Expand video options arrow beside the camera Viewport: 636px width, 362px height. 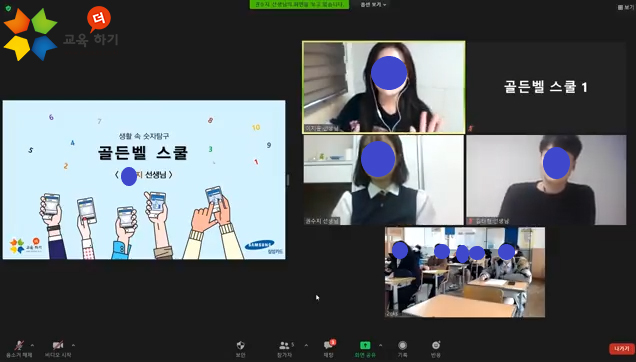click(x=73, y=345)
